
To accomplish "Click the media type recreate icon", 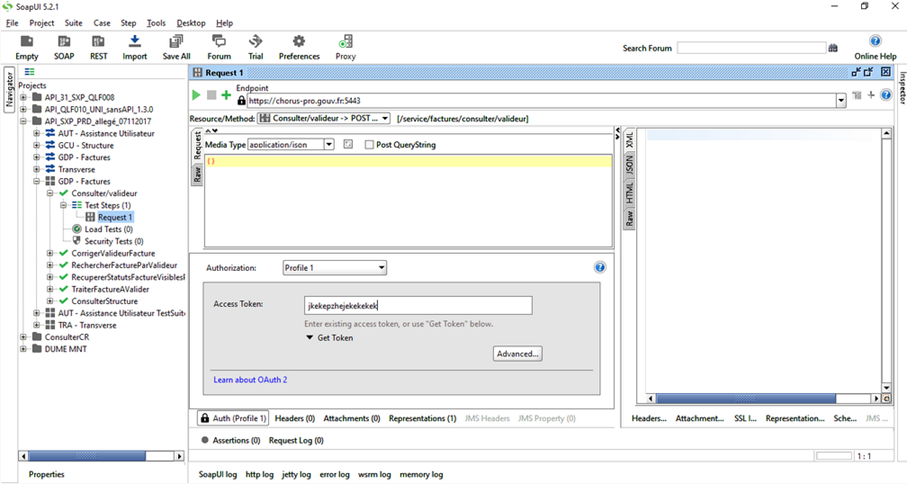I will coord(348,144).
